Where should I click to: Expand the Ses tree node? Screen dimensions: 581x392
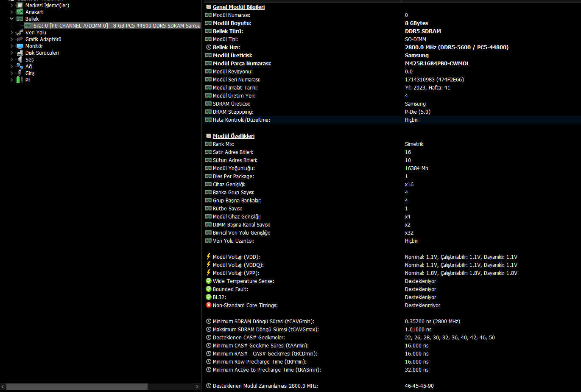coord(11,60)
